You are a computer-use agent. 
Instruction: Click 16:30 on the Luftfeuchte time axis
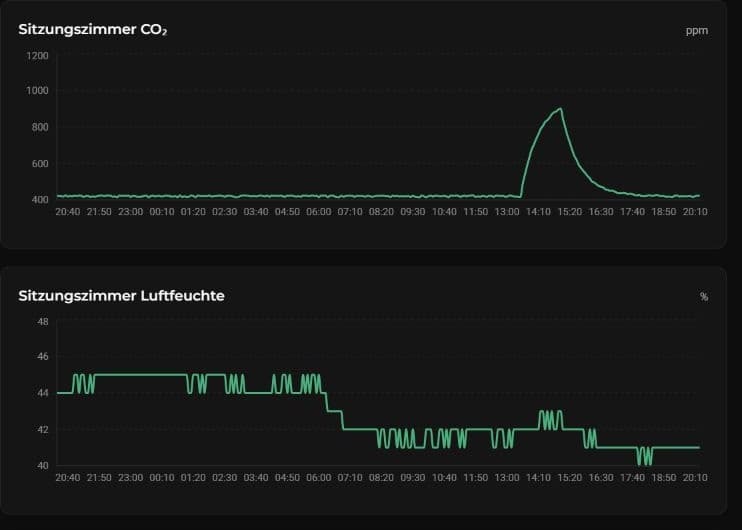pos(601,478)
